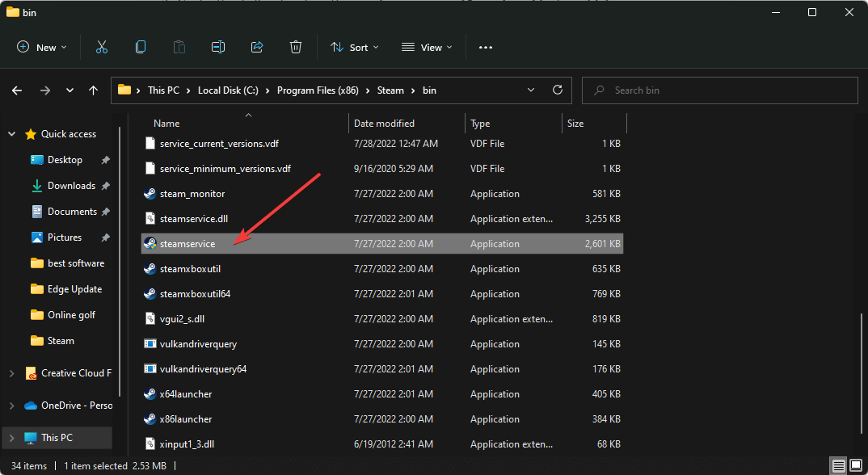
Task: Click the folder icon in address bar
Action: (124, 90)
